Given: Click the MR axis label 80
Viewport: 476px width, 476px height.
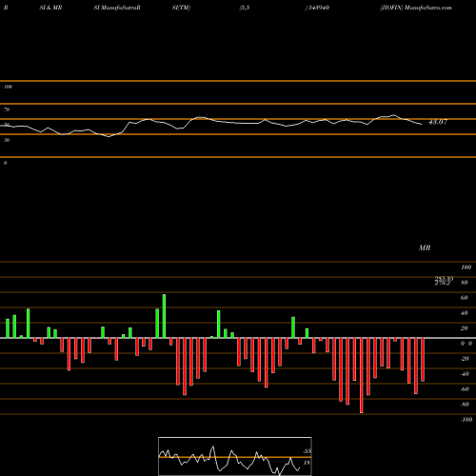Looking at the screenshot, I should tap(464, 283).
